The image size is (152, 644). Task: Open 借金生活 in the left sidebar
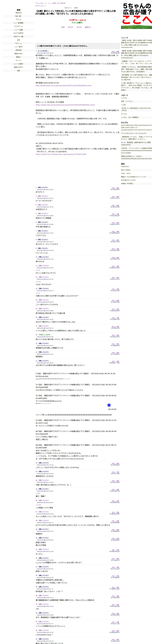point(18,13)
